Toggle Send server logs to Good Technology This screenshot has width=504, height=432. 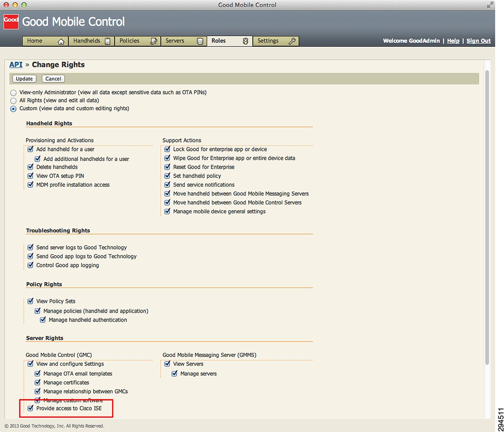30,247
